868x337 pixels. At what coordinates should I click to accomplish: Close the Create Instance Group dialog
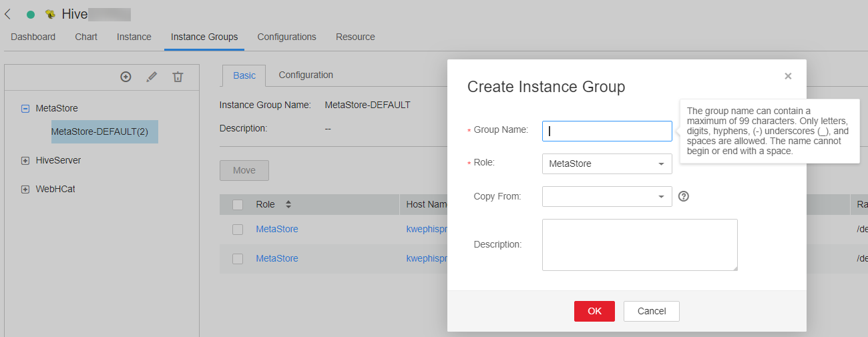(788, 76)
